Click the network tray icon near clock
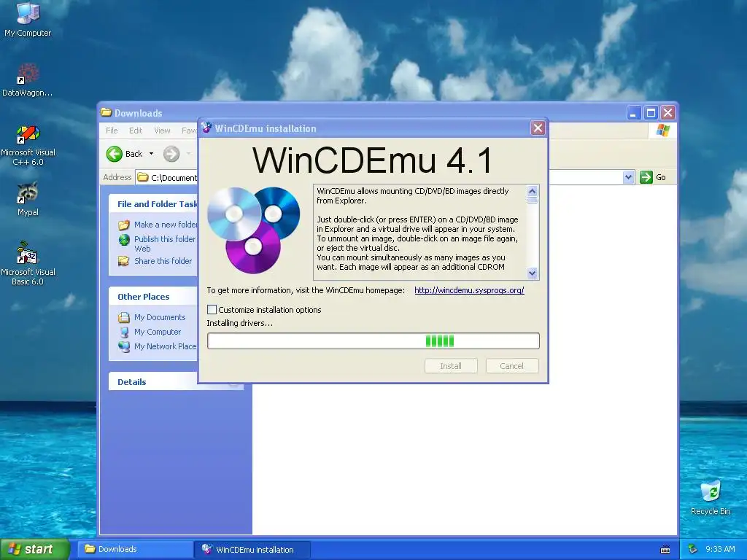This screenshot has width=747, height=560. tap(693, 549)
